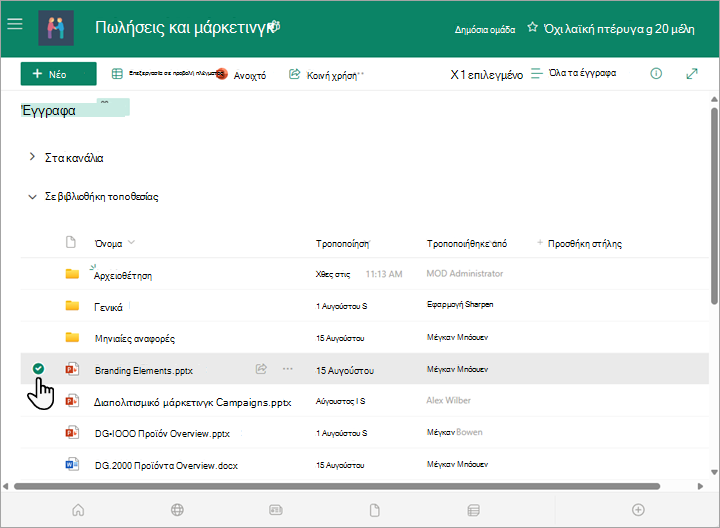Image resolution: width=720 pixels, height=528 pixels.
Task: Open the lists icon in bottom bar
Action: [473, 510]
